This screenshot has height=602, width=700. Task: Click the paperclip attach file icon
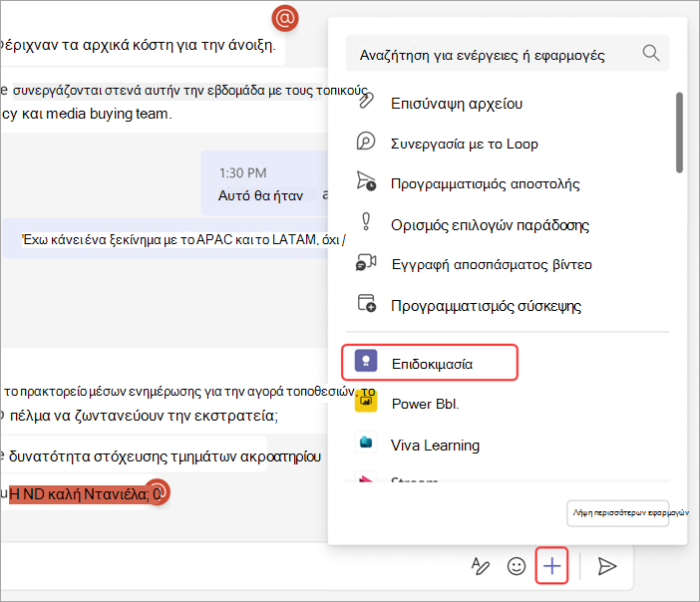(366, 101)
